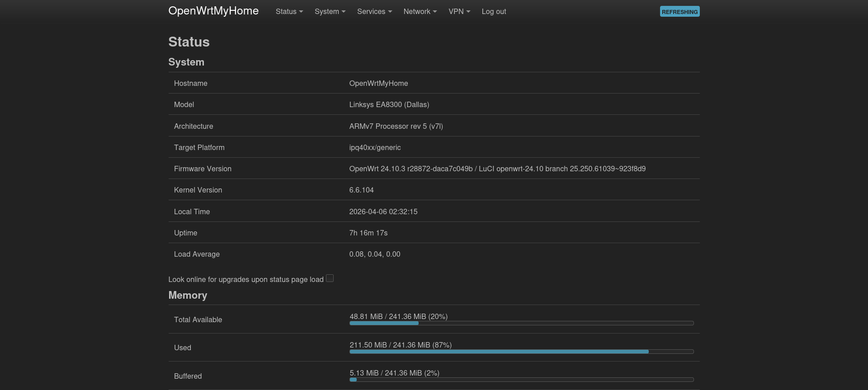Image resolution: width=868 pixels, height=390 pixels.
Task: Click the REFRESHING status indicator
Action: click(679, 12)
